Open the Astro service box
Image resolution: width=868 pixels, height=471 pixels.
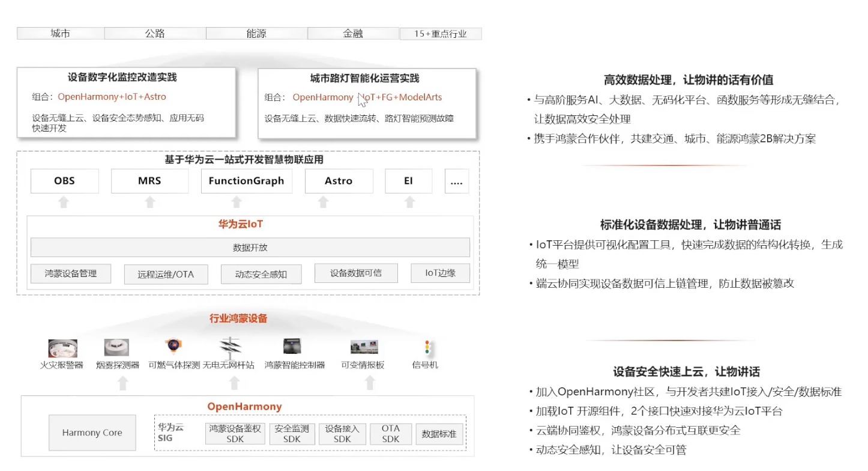tap(339, 181)
